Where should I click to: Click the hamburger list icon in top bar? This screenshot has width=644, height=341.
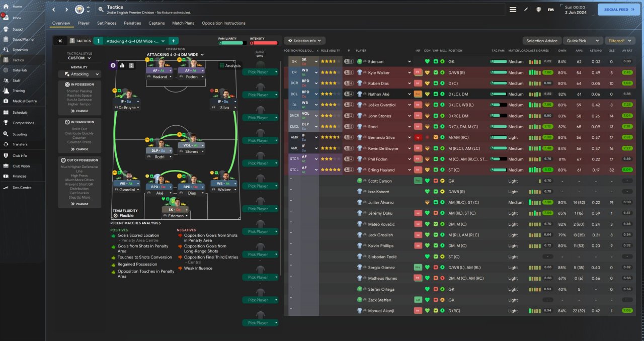pyautogui.click(x=513, y=9)
